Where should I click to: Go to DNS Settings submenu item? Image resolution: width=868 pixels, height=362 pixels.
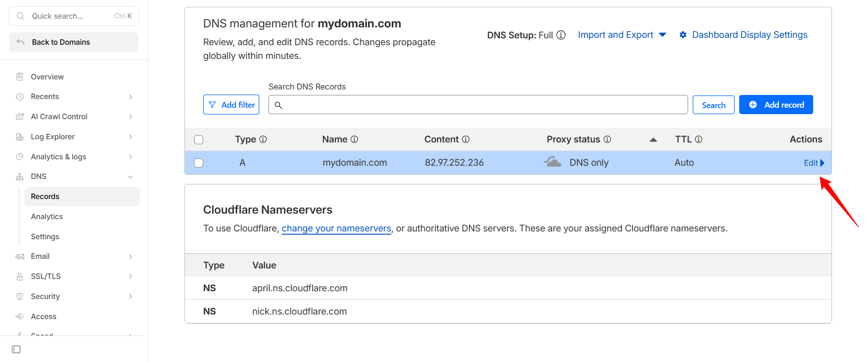coord(45,236)
